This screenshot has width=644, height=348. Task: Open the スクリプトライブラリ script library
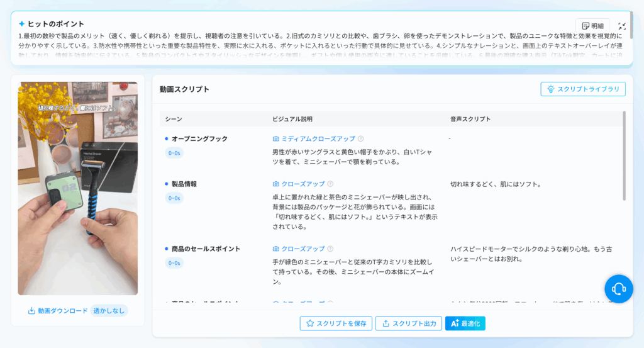click(x=583, y=89)
